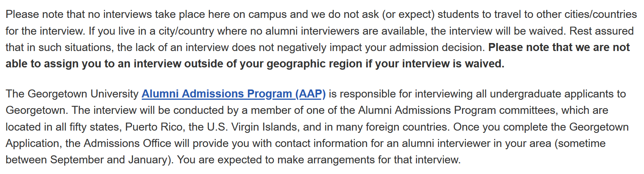Click the words "alumni interviewer in your area"
Screen dimensions: 644x174
(476, 143)
